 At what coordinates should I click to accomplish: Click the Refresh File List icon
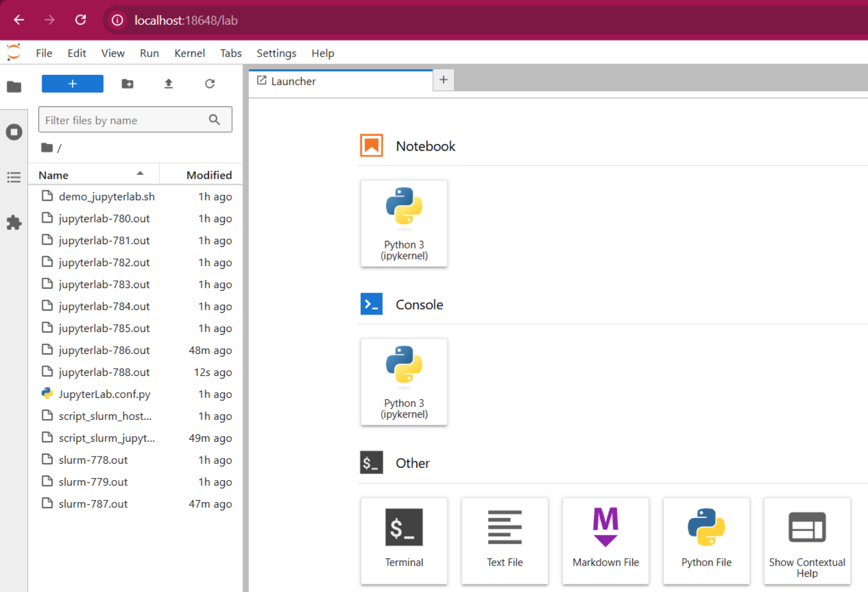209,84
